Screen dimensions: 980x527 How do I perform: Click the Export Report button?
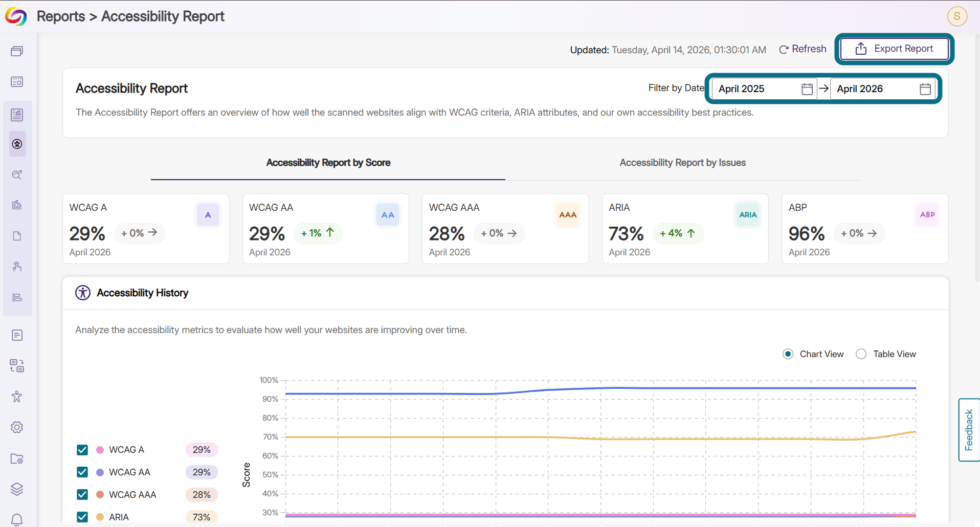click(x=895, y=49)
